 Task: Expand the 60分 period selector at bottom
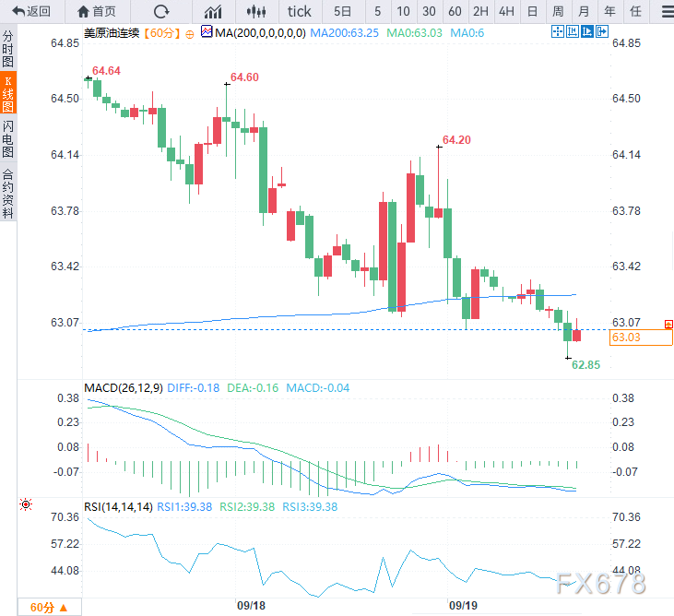(55, 607)
